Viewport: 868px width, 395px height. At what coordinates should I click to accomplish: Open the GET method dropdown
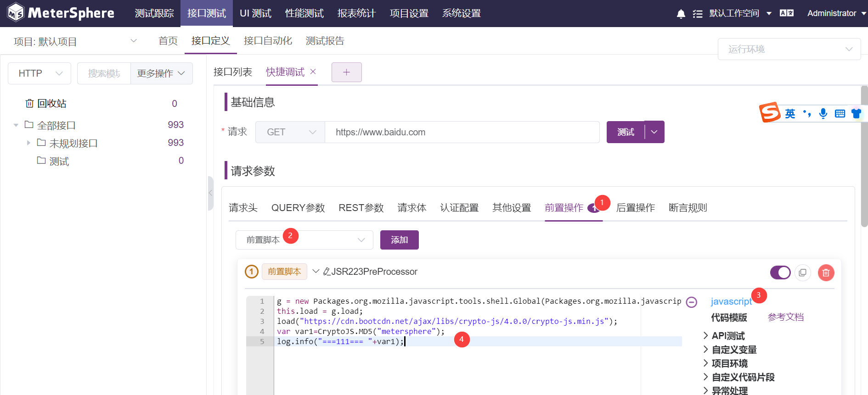pos(290,132)
